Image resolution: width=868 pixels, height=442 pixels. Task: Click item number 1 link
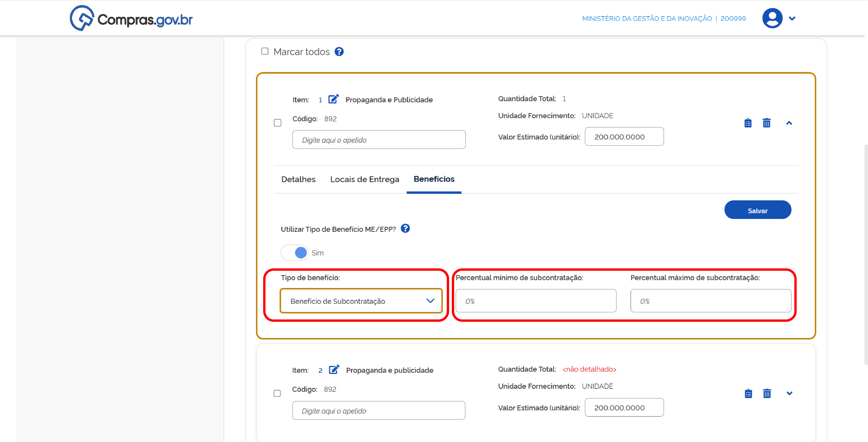320,100
